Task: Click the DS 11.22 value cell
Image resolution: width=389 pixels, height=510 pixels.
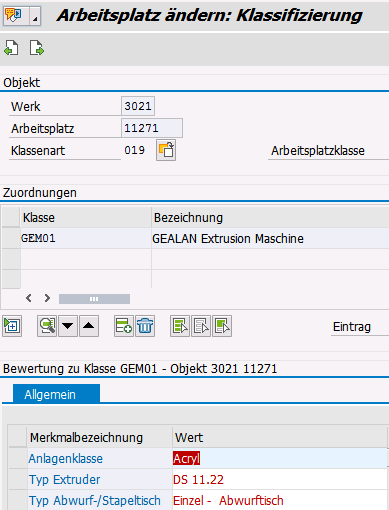Action: [x=280, y=479]
